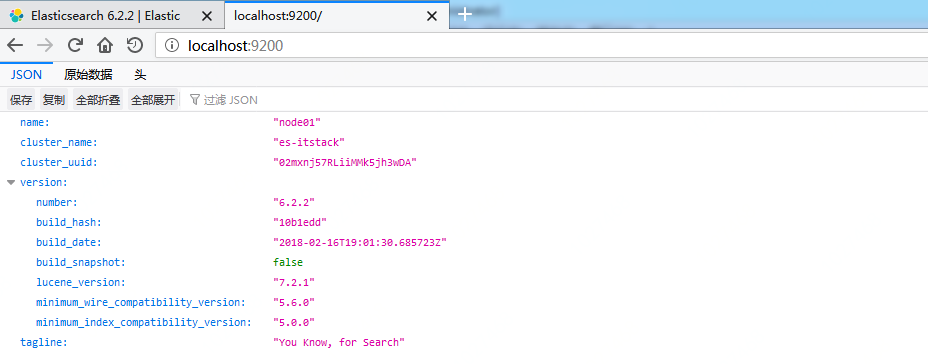Go back to the previous page
Screen dimensions: 928x364
click(15, 46)
